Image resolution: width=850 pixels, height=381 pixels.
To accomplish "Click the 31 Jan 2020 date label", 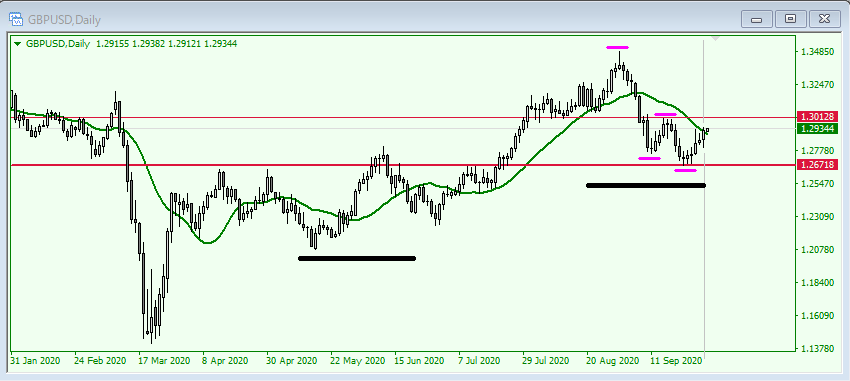I will 35,360.
